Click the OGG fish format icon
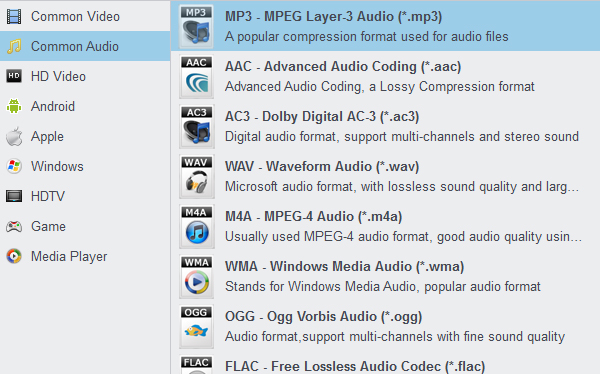This screenshot has height=374, width=600. [196, 327]
